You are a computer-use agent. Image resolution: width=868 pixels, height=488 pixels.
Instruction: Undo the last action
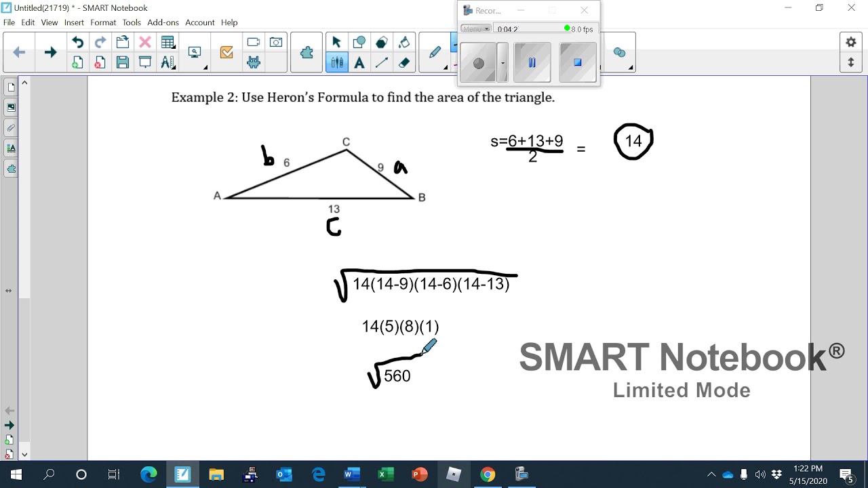[x=77, y=43]
